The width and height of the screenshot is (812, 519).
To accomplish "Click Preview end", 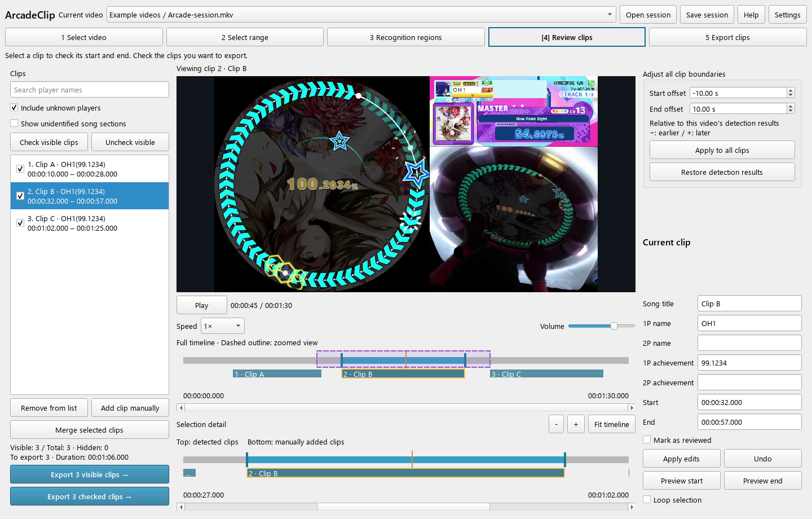I will [763, 481].
